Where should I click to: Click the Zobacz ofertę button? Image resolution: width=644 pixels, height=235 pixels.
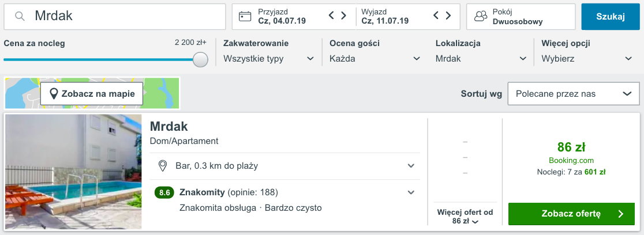[x=571, y=214]
